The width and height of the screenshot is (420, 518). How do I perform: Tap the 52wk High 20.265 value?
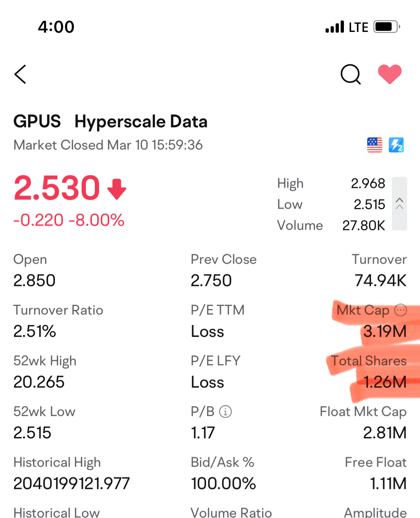tap(39, 382)
